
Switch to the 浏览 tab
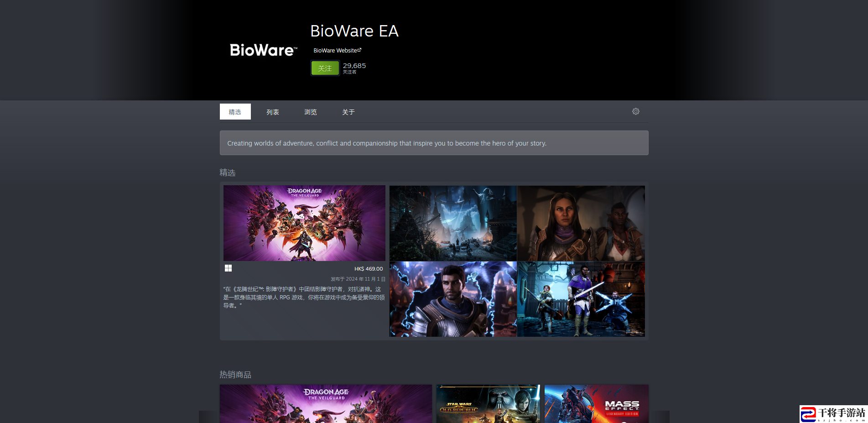(311, 112)
